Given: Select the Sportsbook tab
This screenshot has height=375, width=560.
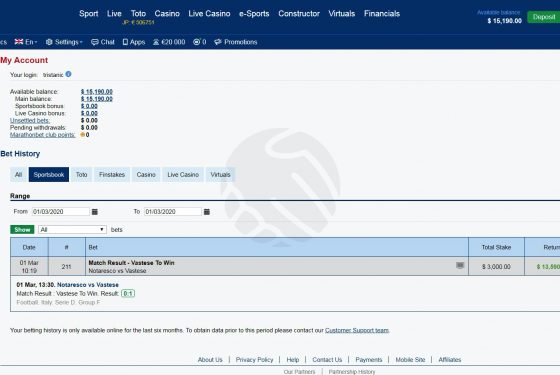Looking at the screenshot, I should click(49, 175).
